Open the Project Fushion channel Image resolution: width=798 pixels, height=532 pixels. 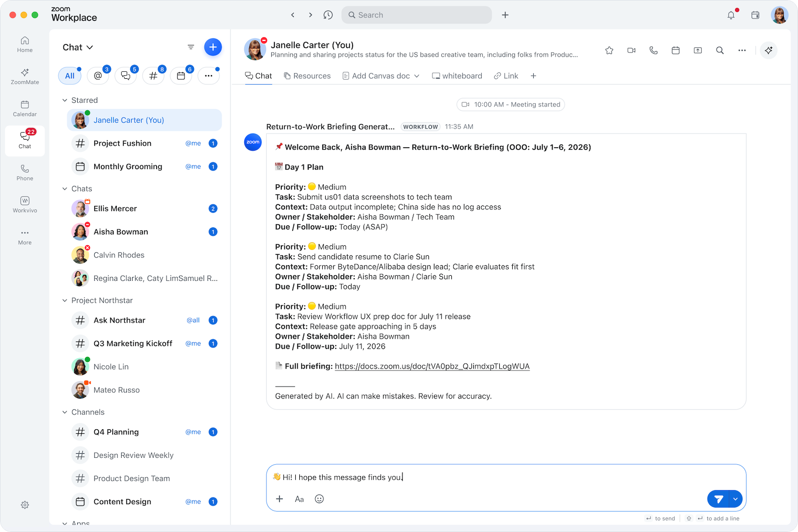(145, 144)
